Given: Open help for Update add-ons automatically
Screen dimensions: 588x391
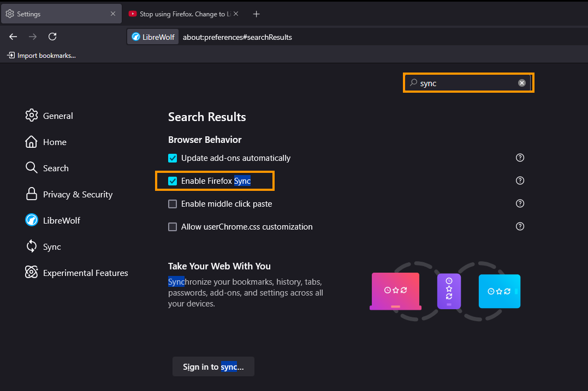Looking at the screenshot, I should [x=520, y=158].
